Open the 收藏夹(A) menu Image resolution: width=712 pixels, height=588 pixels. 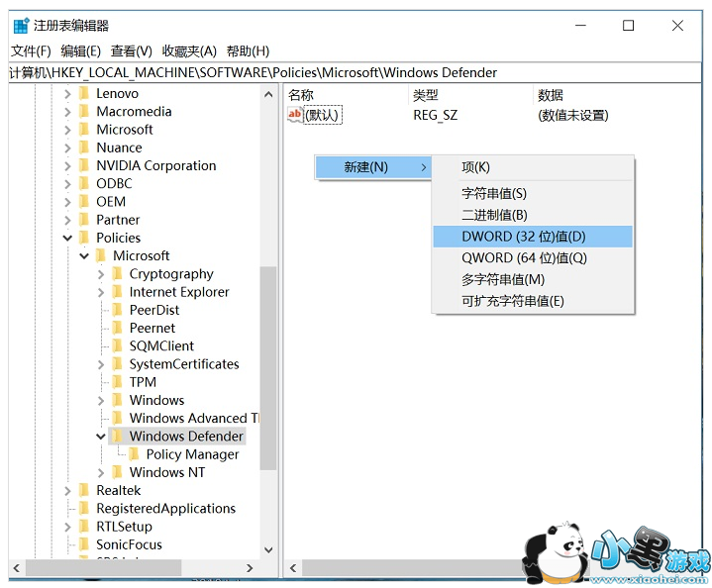[x=189, y=50]
